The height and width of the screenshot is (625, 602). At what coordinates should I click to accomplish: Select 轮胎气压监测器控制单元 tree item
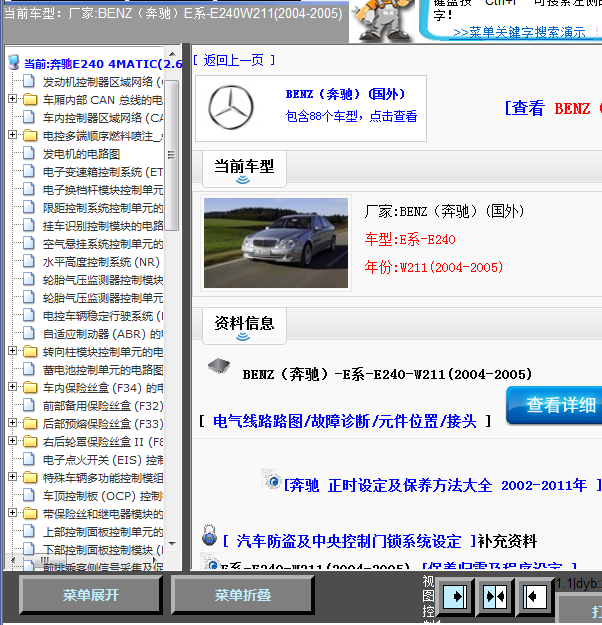(103, 298)
